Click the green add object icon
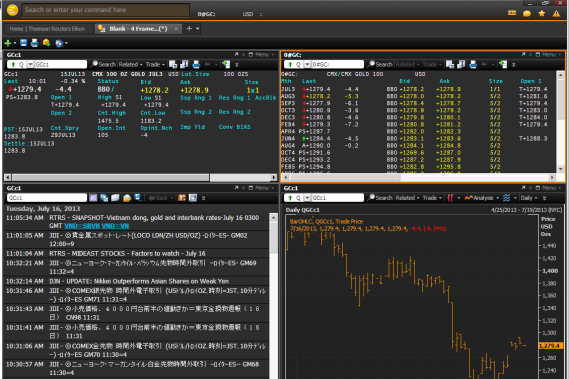 8,43
